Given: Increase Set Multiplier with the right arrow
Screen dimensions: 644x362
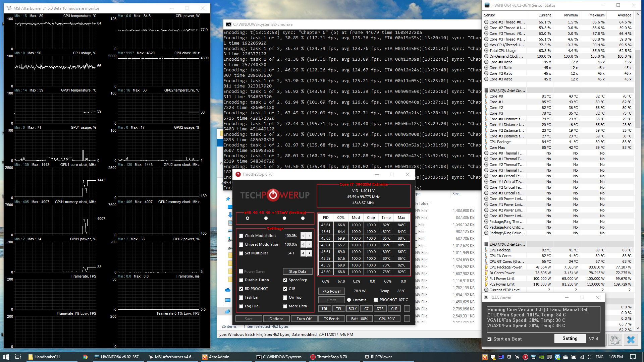Looking at the screenshot, I should click(x=309, y=253).
